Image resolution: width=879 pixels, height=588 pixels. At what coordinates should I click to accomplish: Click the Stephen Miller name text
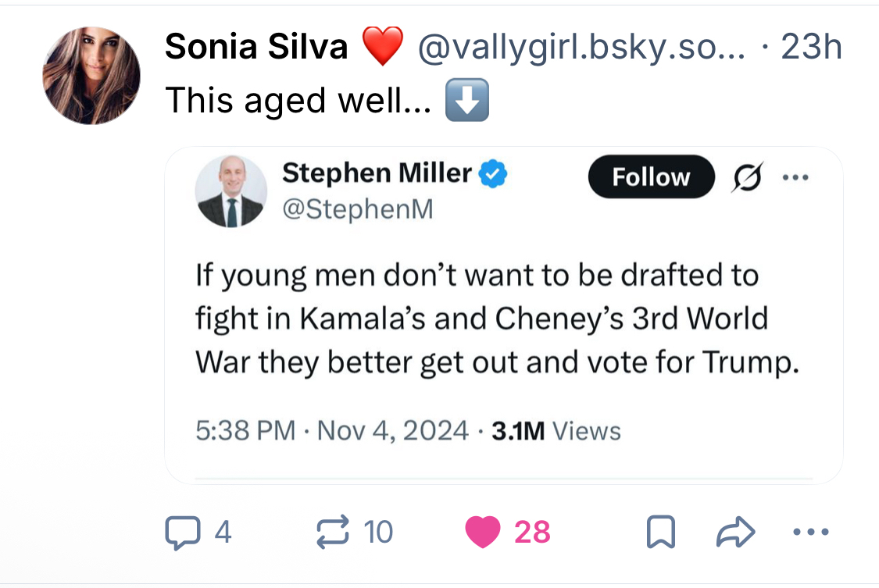coord(376,173)
